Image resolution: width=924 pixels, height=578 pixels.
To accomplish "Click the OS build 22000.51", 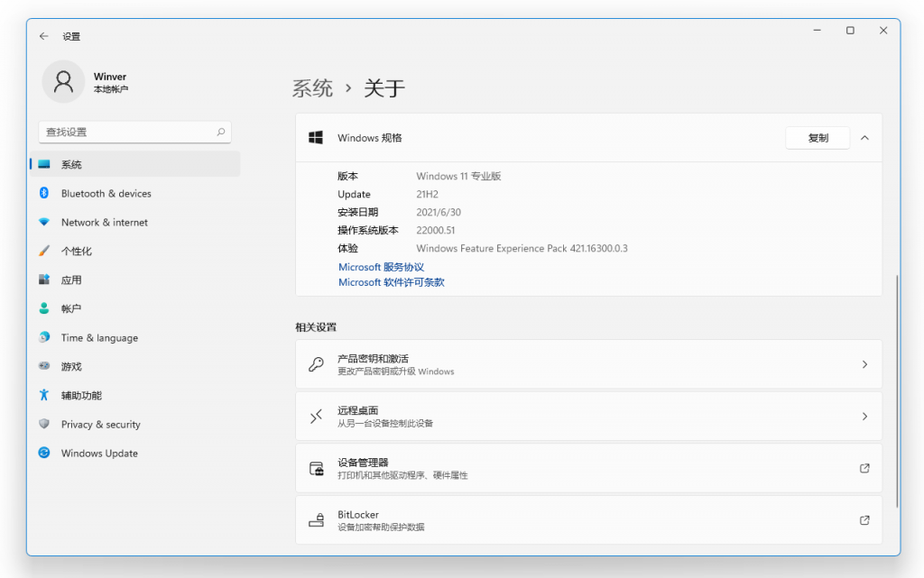I will [x=436, y=230].
